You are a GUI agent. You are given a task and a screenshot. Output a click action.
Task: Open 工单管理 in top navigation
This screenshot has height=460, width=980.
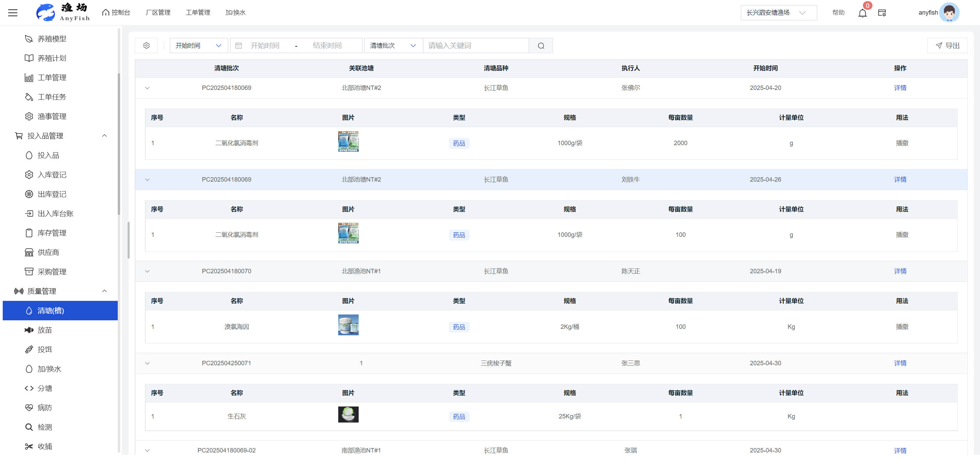pyautogui.click(x=198, y=13)
